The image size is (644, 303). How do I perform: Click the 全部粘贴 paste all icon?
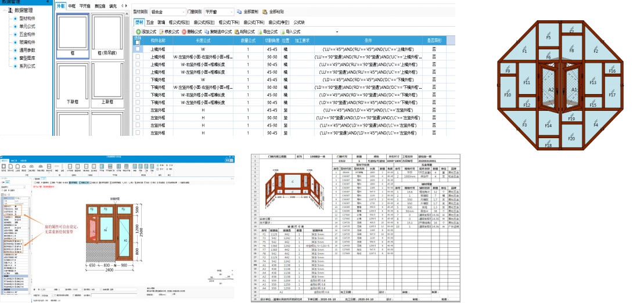coord(265,12)
